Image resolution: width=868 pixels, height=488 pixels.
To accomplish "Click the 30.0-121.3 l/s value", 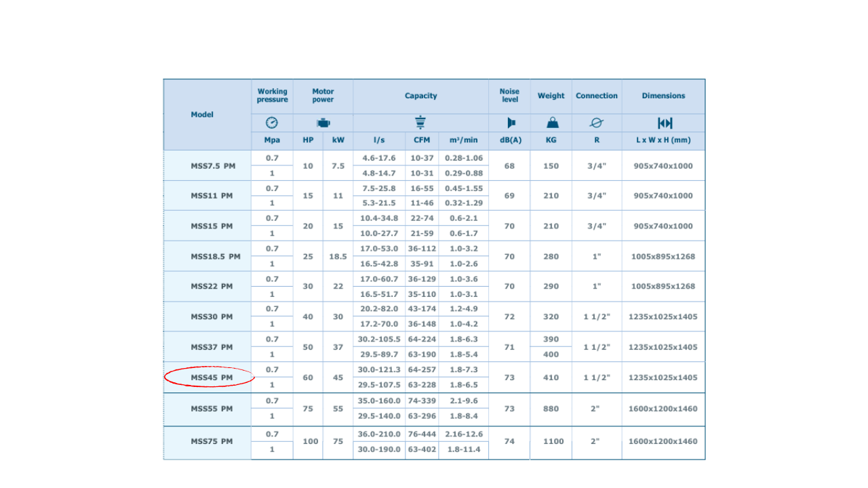I will pyautogui.click(x=380, y=369).
